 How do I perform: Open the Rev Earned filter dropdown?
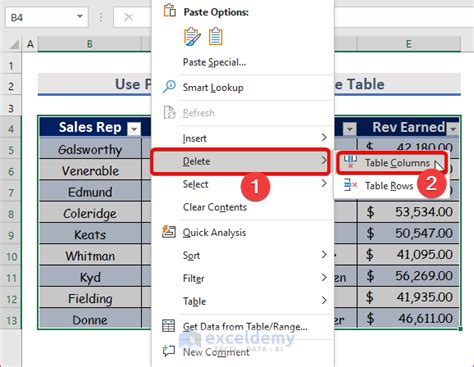pos(453,129)
